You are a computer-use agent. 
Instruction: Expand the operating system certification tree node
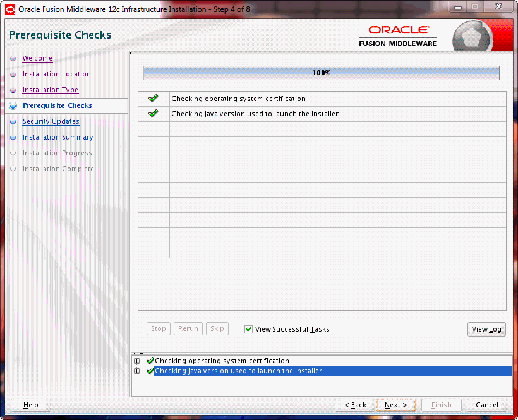pyautogui.click(x=137, y=361)
